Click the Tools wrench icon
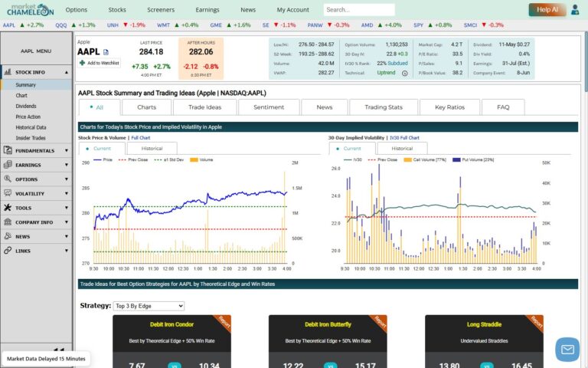588x368 pixels. tap(8, 207)
